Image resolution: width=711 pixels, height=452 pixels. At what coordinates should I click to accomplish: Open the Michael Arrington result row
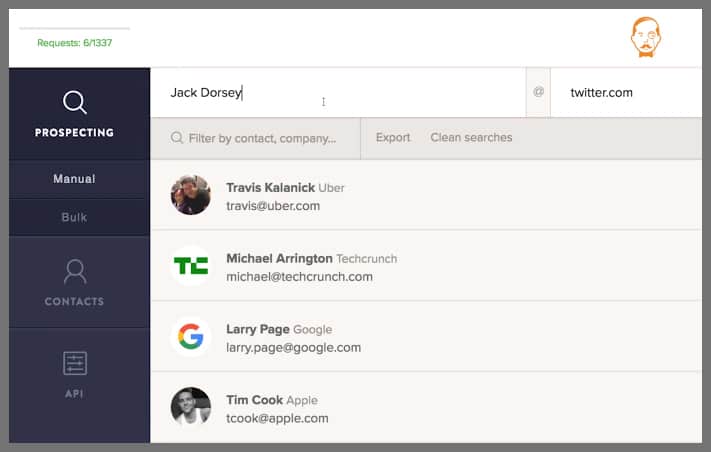430,266
